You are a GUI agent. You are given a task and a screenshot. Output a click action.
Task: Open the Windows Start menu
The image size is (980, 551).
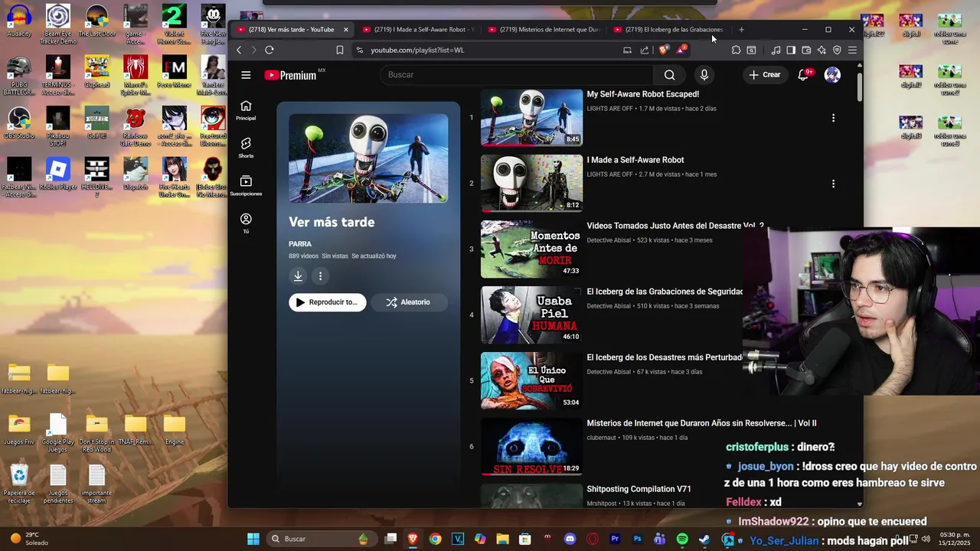253,539
